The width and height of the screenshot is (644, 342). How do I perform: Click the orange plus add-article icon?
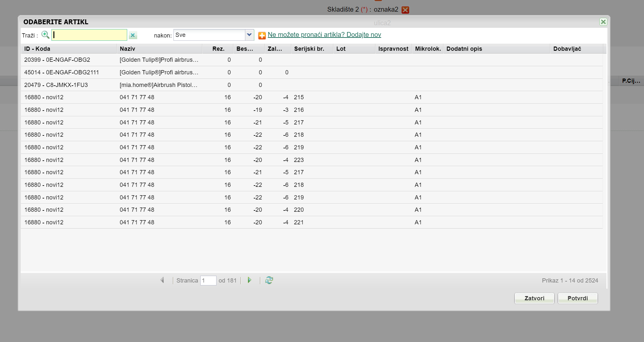[262, 35]
